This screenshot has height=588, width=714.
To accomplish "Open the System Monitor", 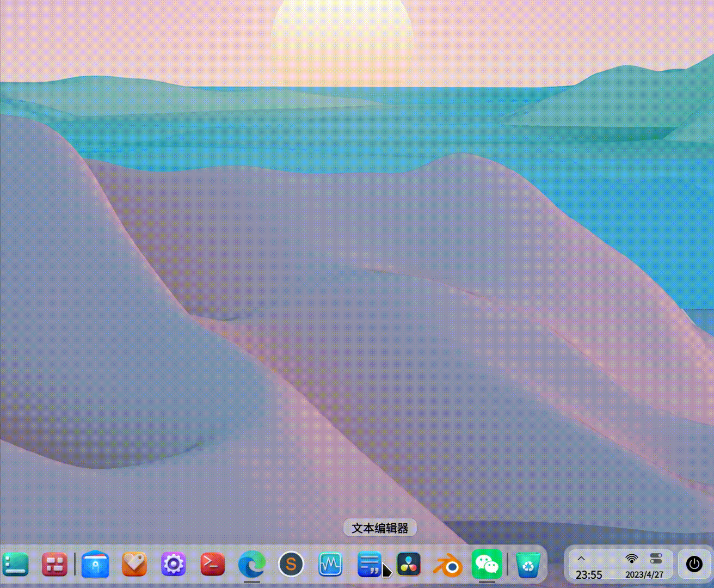I will pos(331,565).
